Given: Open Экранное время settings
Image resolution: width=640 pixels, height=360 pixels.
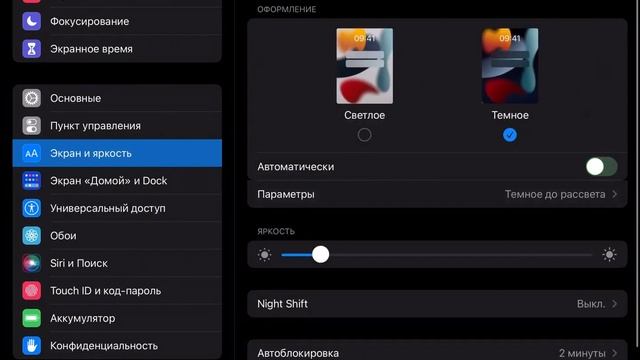Looking at the screenshot, I should pyautogui.click(x=118, y=49).
